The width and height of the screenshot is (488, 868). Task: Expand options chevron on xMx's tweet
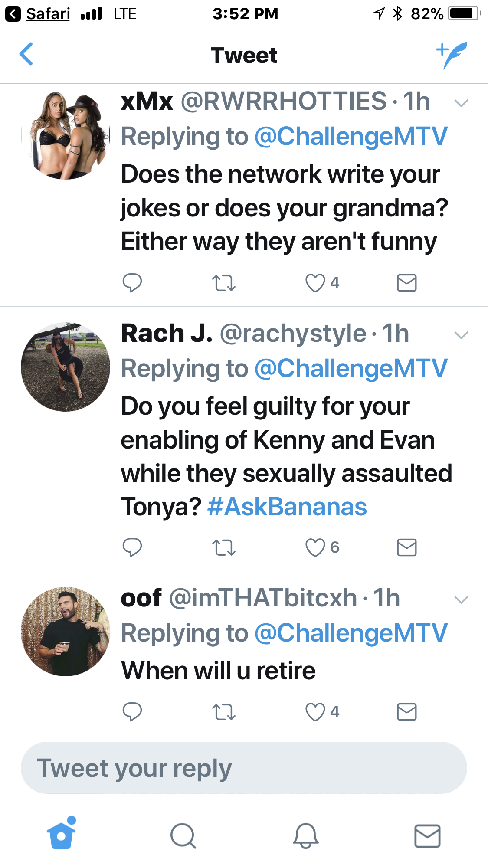pyautogui.click(x=461, y=103)
